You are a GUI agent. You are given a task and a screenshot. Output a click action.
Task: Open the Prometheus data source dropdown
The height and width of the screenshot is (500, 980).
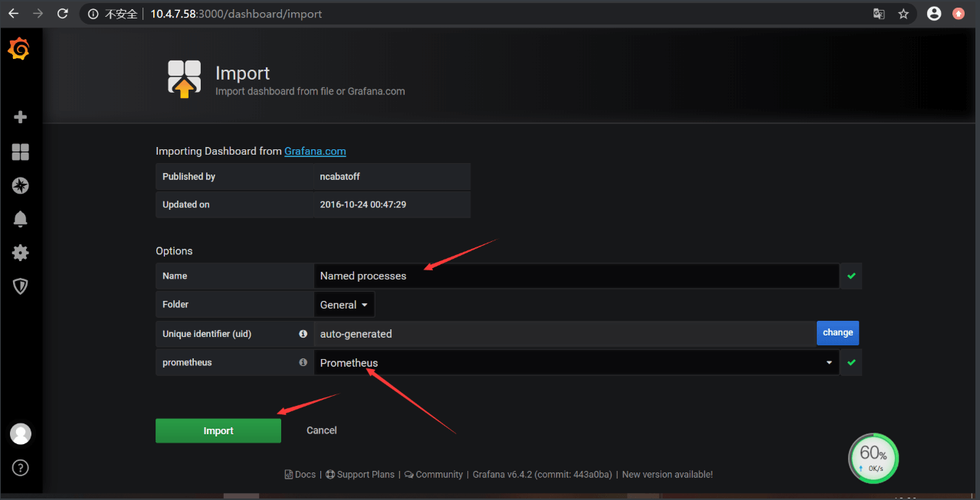pos(576,362)
